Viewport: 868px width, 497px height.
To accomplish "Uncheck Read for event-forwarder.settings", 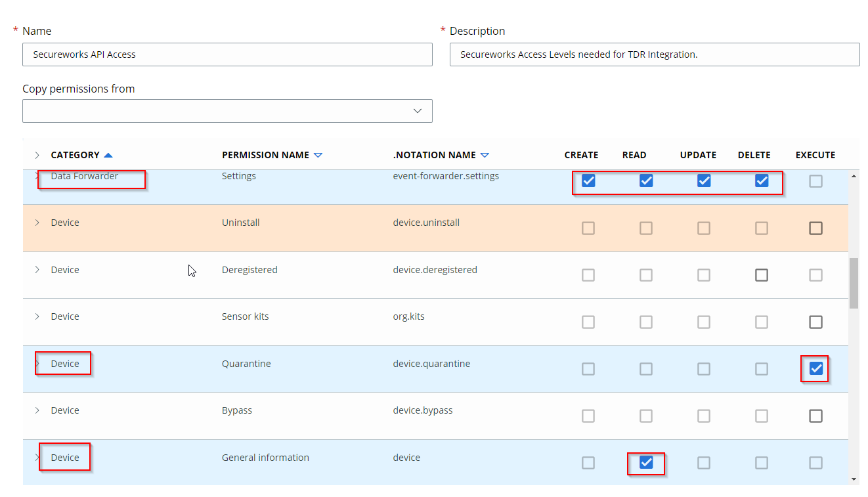I will 646,181.
